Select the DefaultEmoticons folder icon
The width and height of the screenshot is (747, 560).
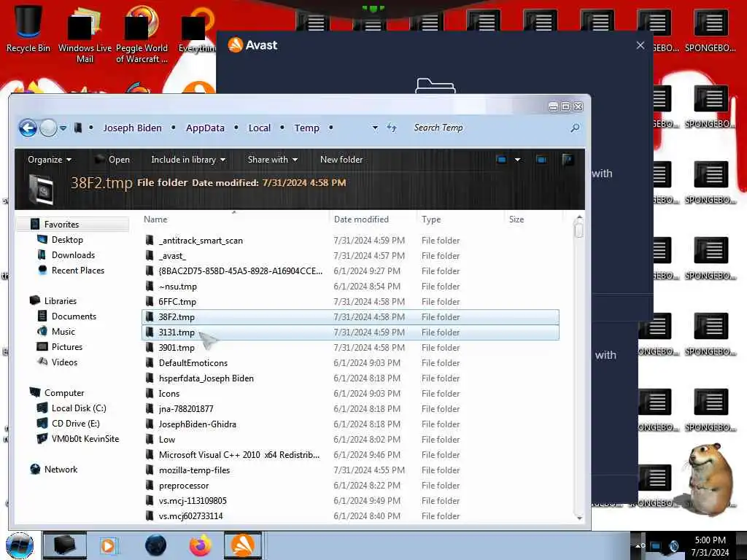click(x=150, y=363)
